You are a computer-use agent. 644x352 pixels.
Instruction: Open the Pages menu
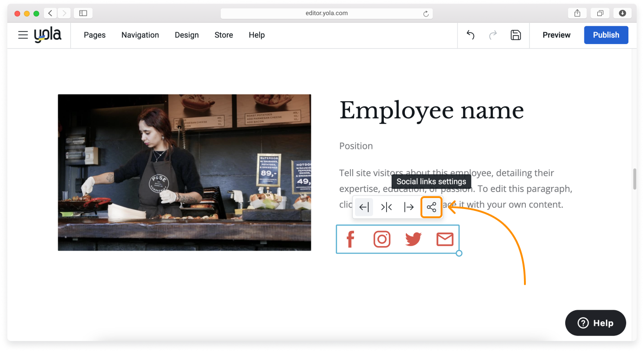[95, 35]
